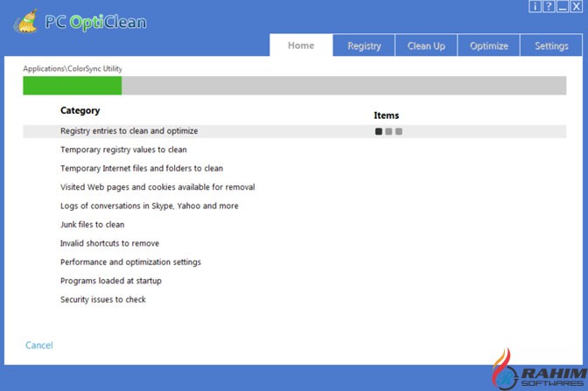Select Temporary registry values to clean
Viewport: 588px width, 391px height.
[x=123, y=150]
